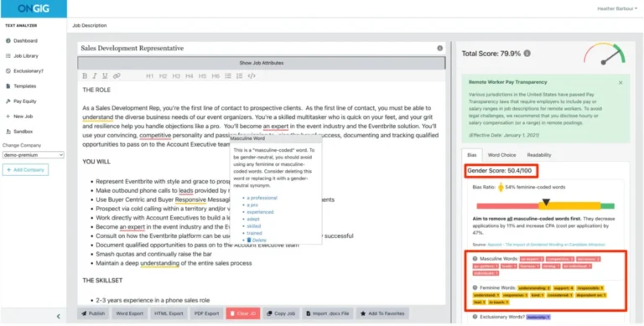Open the code view icon
This screenshot has width=644, height=326.
click(x=252, y=76)
